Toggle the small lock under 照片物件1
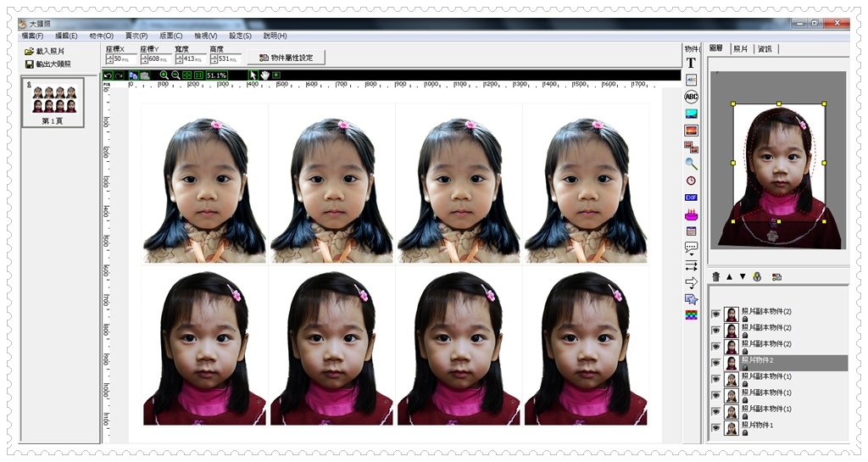The height and width of the screenshot is (462, 868). (745, 432)
